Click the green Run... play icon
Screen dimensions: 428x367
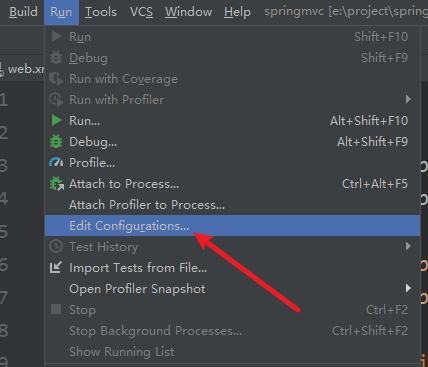56,120
